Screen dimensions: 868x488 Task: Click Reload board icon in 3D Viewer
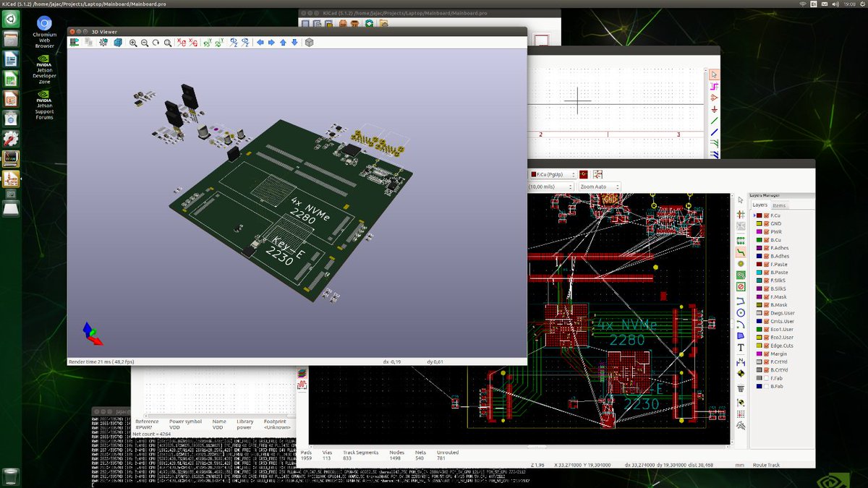[75, 43]
